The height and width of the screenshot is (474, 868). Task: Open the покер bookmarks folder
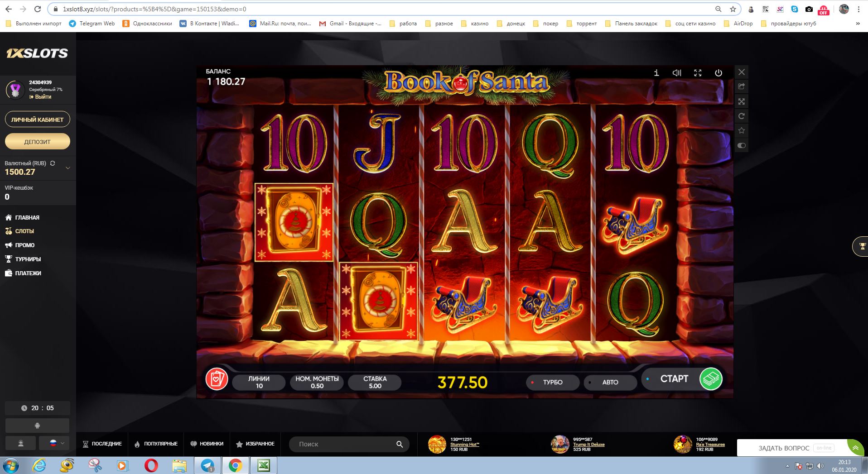coord(546,24)
